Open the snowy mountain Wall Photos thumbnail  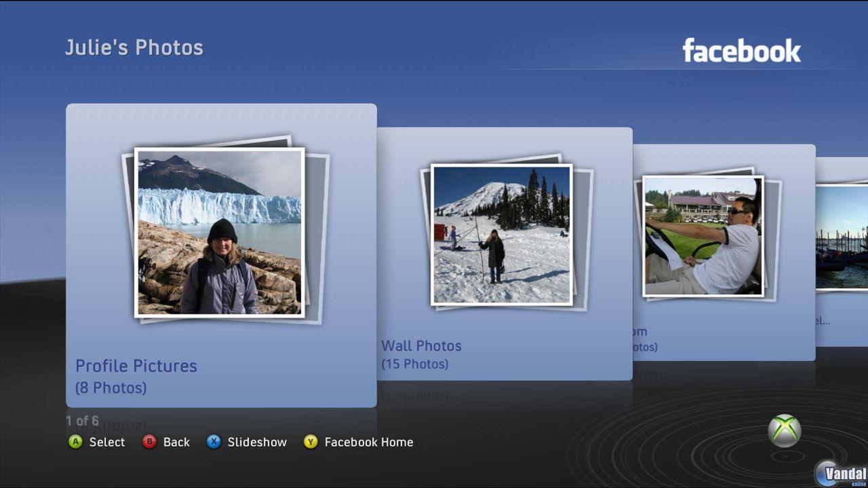click(501, 235)
